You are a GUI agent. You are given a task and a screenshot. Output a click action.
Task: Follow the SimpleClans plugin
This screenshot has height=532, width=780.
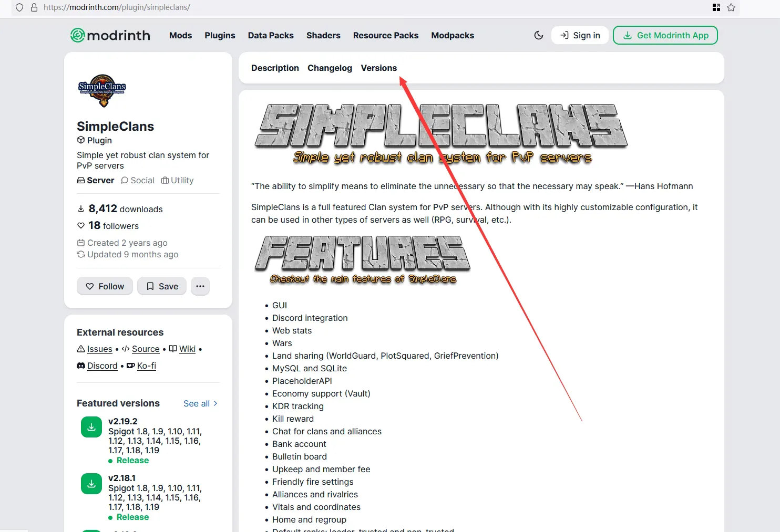[105, 286]
